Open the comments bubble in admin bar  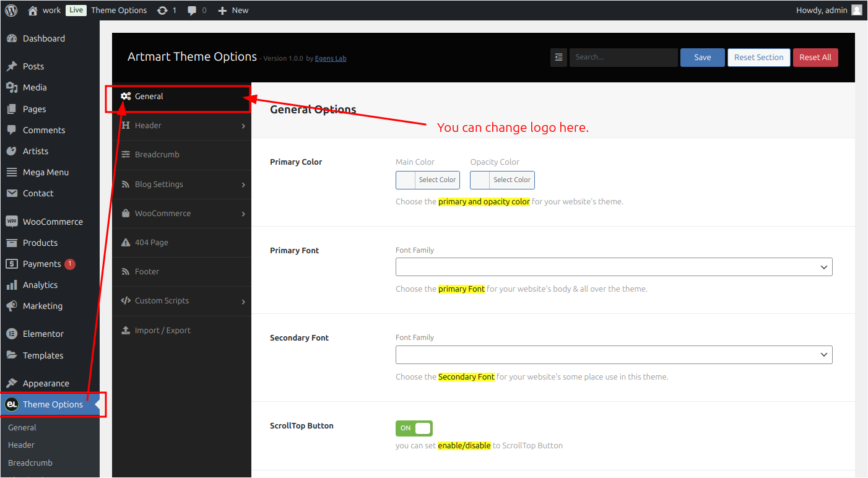click(x=193, y=10)
